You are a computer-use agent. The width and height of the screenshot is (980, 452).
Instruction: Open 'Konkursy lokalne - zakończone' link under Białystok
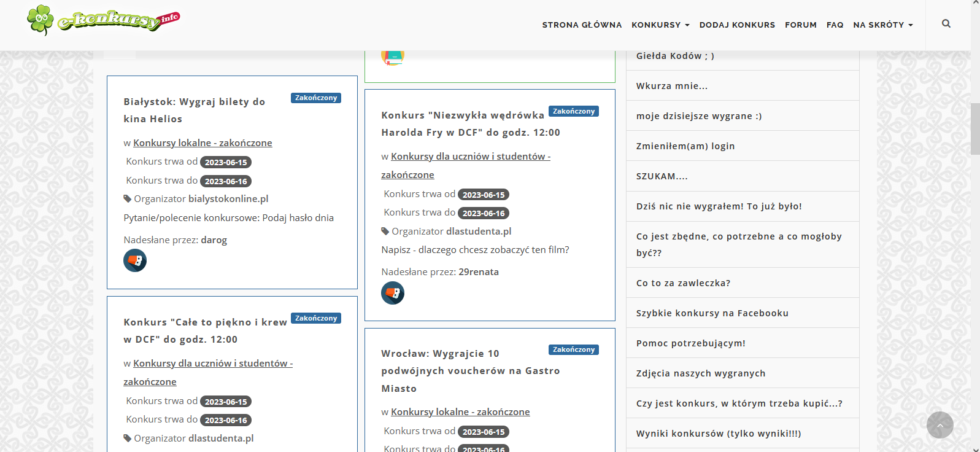coord(203,143)
